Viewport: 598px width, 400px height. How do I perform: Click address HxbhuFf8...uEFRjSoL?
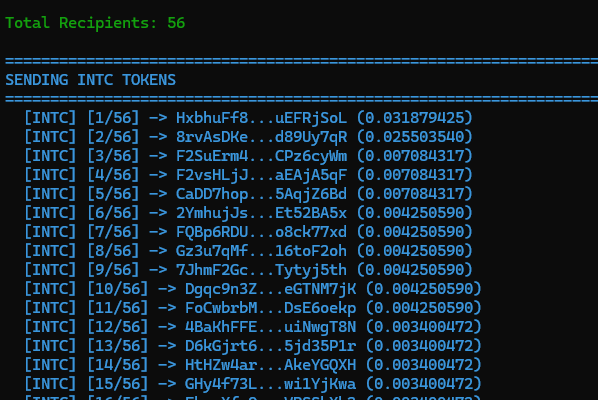[261, 118]
